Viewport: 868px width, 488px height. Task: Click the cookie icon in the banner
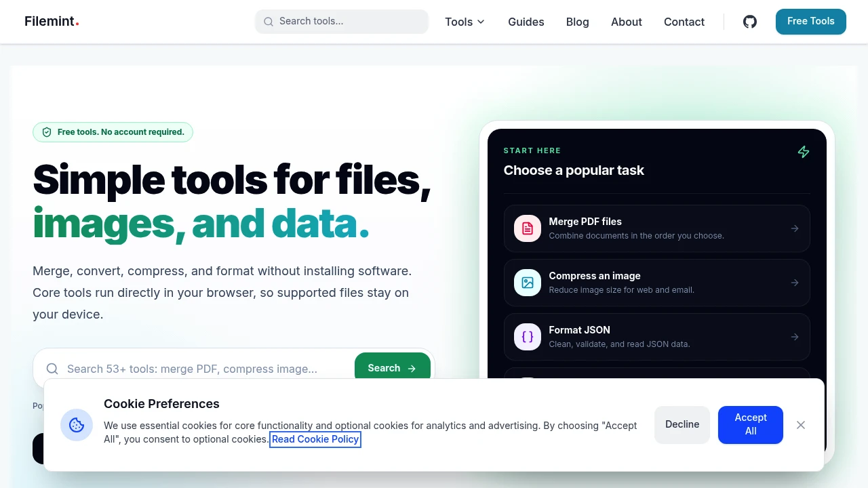[x=77, y=425]
